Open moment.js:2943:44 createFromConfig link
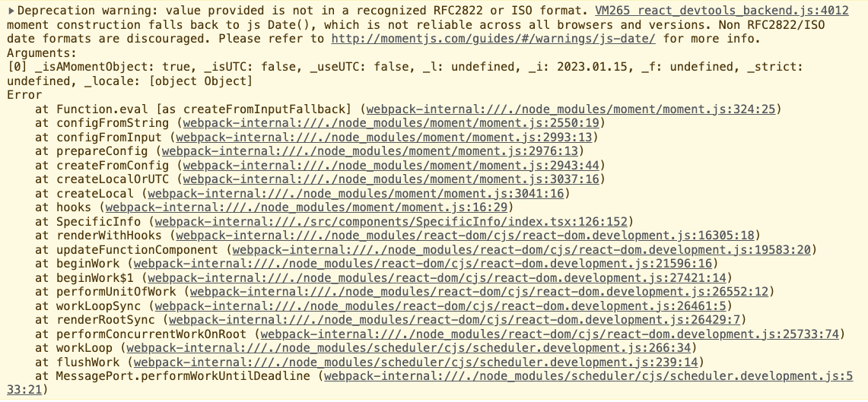The height and width of the screenshot is (402, 868). tap(391, 166)
